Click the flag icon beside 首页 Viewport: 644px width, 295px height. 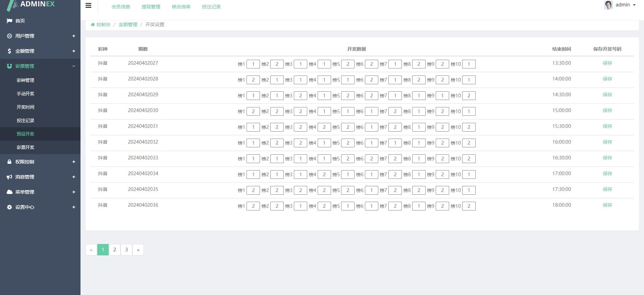pos(9,21)
